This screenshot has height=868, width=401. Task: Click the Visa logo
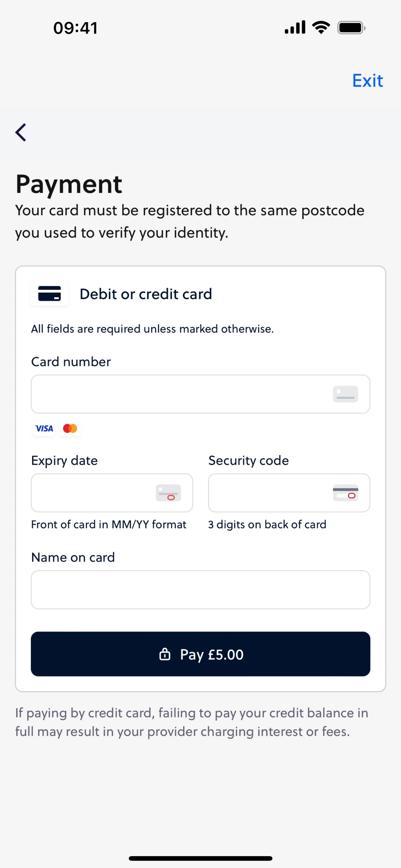coord(44,428)
